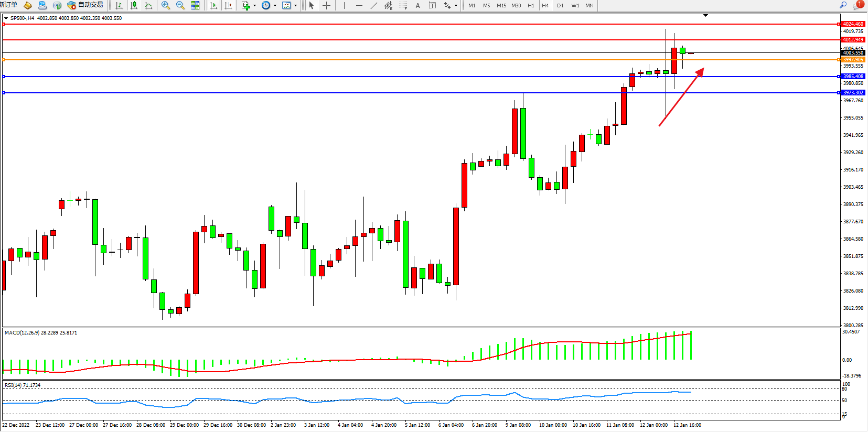Open the search magnifier at top right
The width and height of the screenshot is (868, 432).
coord(843,5)
